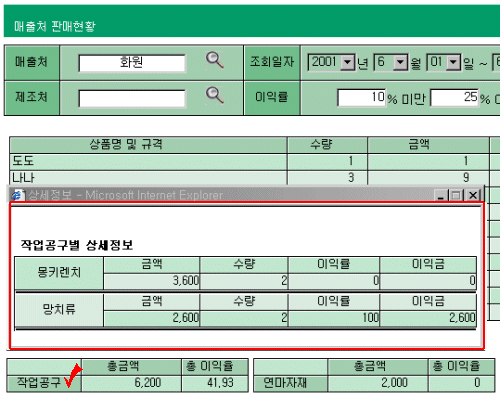Minimize the 상세정보 popup window

(x=441, y=195)
